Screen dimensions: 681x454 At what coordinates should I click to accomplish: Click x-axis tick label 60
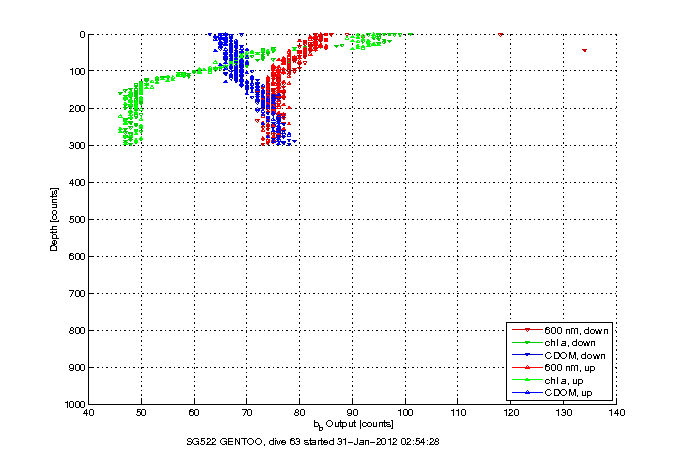[194, 413]
